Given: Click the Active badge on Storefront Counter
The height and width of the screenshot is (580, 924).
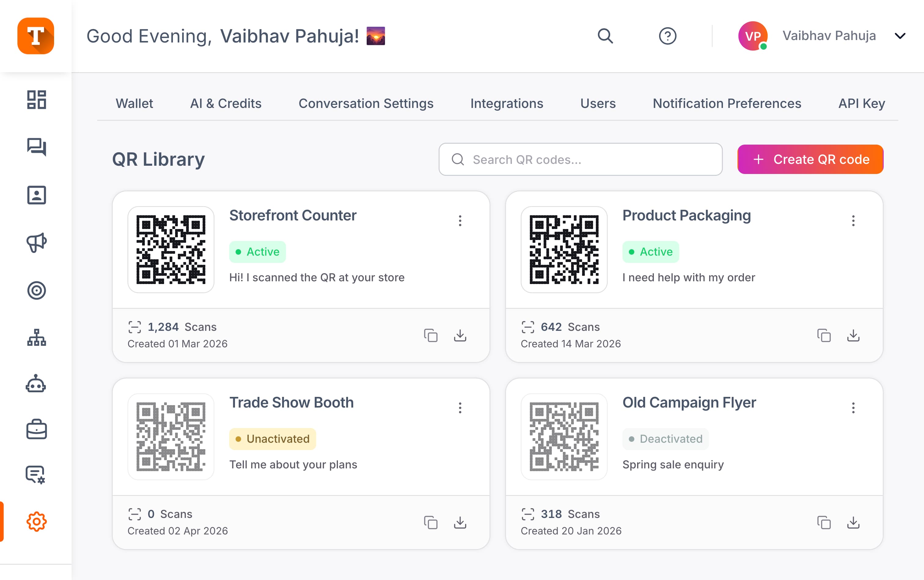Looking at the screenshot, I should pyautogui.click(x=258, y=252).
